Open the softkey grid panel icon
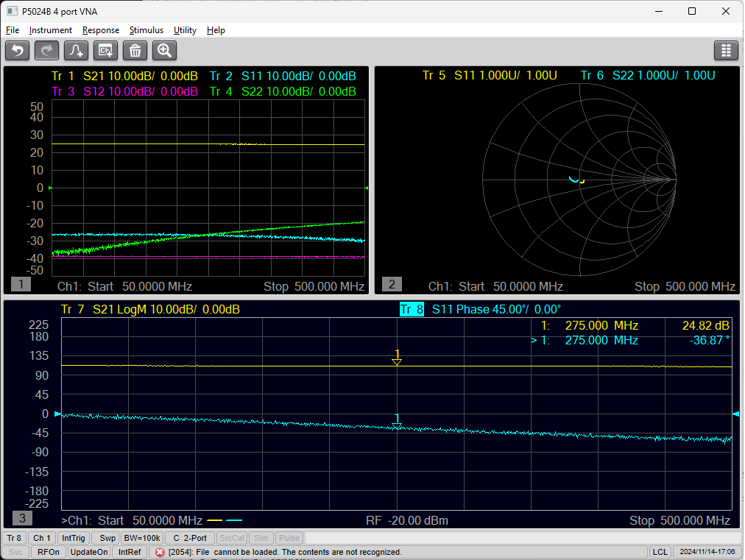Viewport: 745px width, 560px height. click(x=726, y=50)
